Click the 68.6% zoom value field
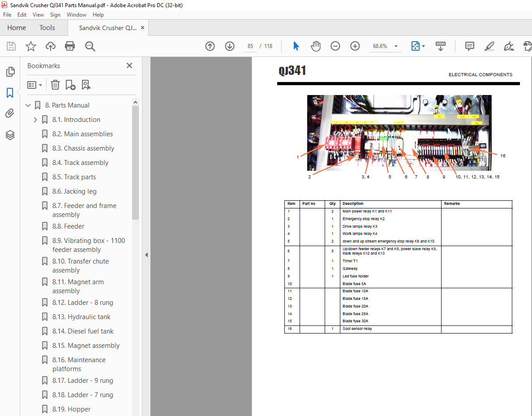 click(x=380, y=46)
